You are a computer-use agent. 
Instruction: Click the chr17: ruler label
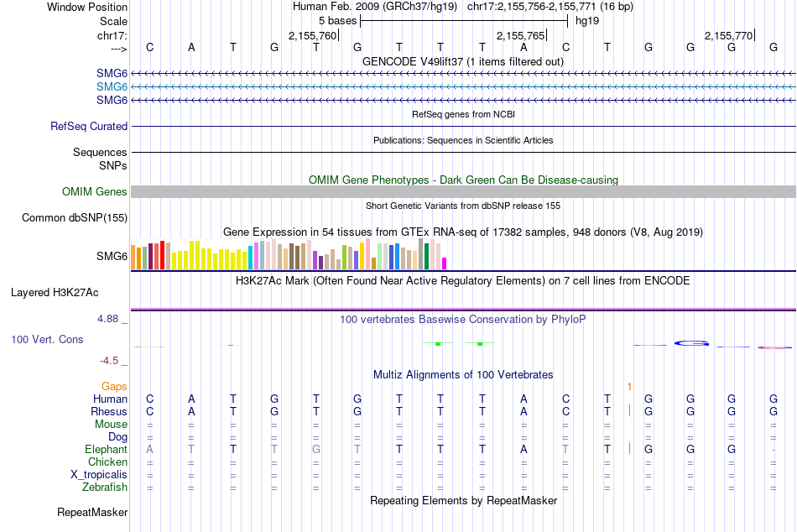pos(112,35)
